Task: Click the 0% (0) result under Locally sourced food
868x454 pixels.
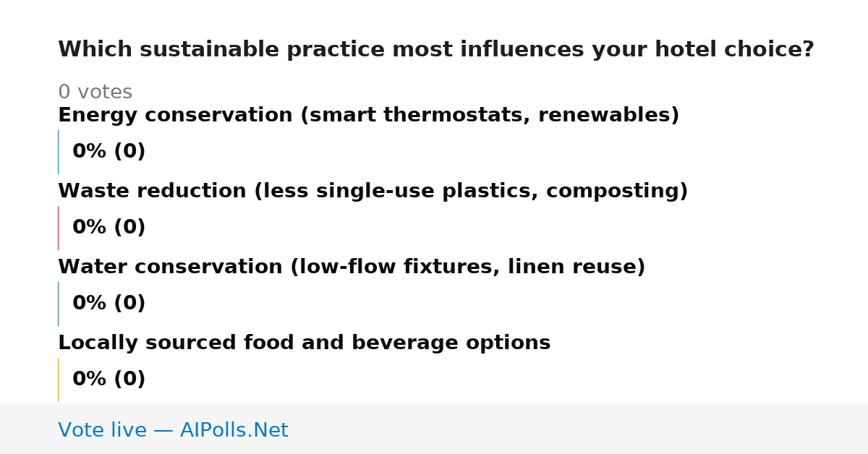Action: click(x=109, y=380)
